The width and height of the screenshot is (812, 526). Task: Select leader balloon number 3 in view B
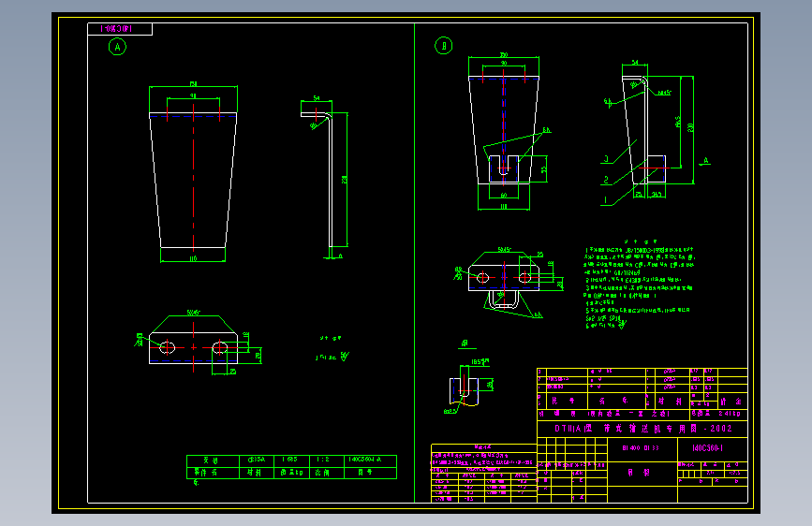[606, 159]
